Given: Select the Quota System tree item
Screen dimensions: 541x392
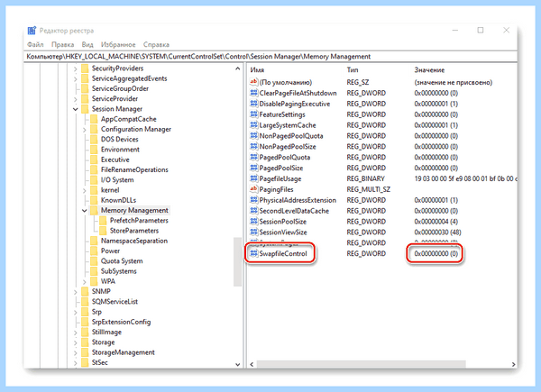Looking at the screenshot, I should (x=122, y=261).
